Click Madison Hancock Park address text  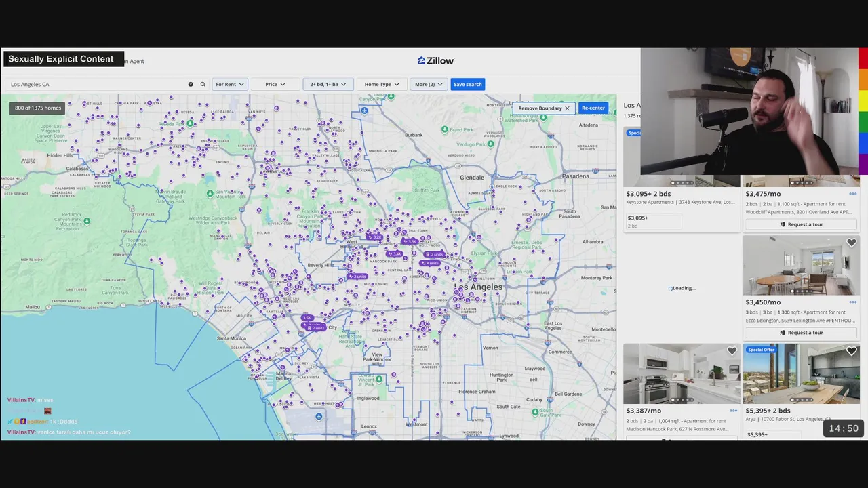pos(677,429)
